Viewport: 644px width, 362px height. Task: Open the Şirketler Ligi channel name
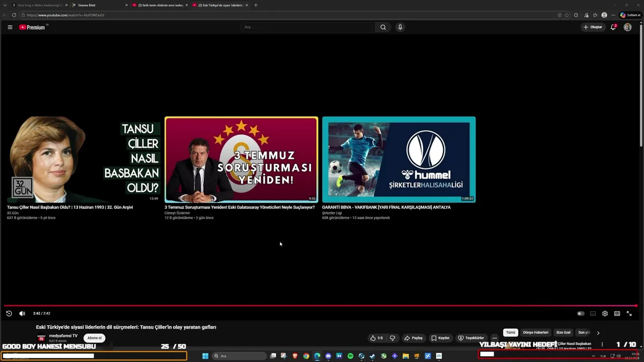pos(332,213)
